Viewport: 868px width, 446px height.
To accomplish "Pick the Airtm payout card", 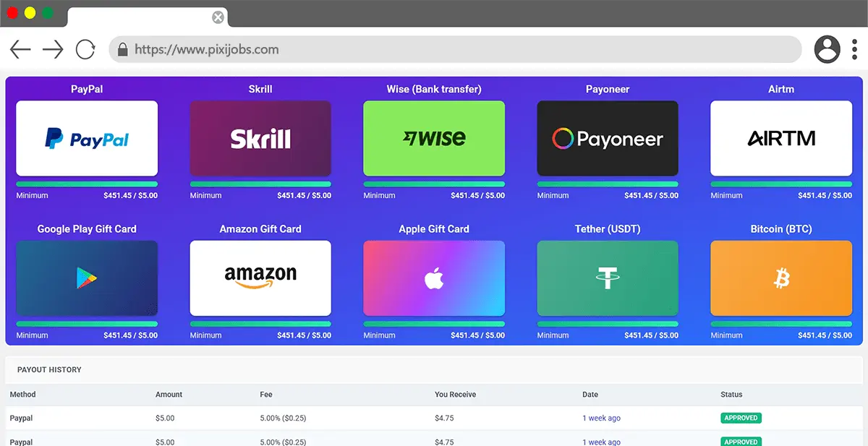I will [781, 138].
